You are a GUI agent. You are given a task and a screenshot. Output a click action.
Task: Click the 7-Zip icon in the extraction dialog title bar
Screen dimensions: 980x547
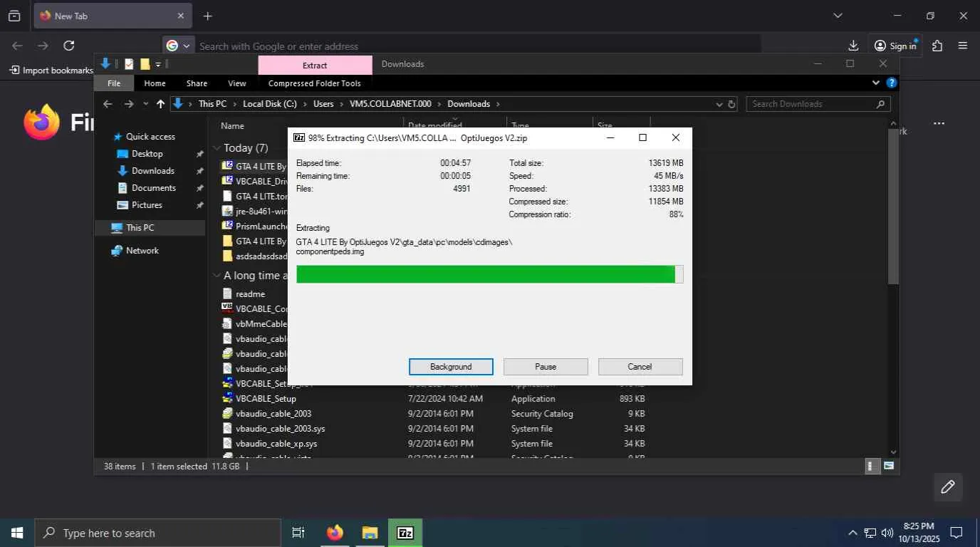[299, 137]
